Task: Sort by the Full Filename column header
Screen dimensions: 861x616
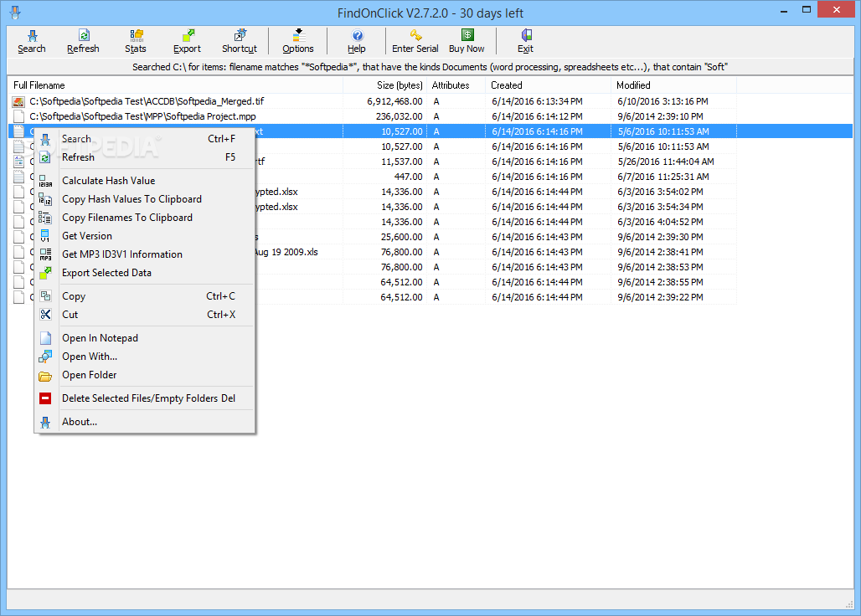Action: [x=176, y=85]
